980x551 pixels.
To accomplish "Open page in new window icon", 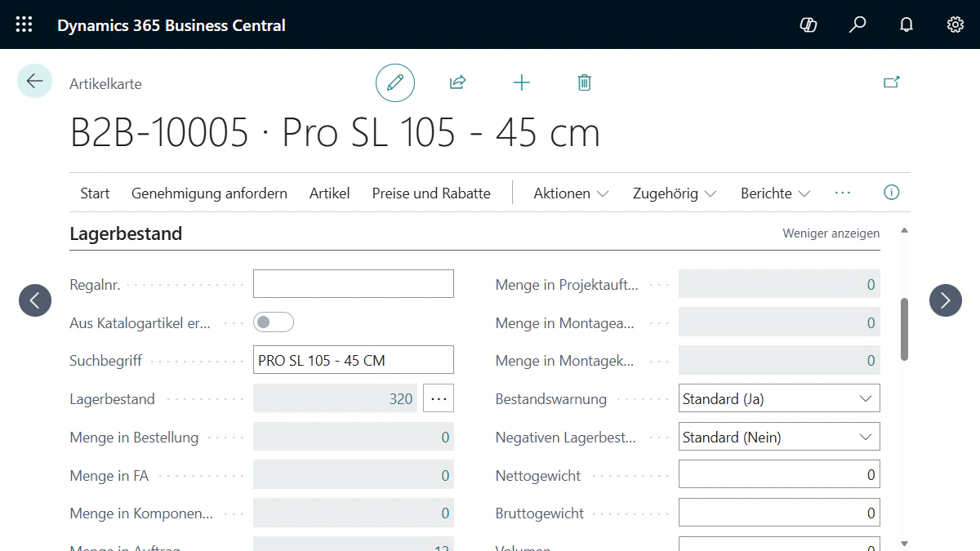I will 892,82.
